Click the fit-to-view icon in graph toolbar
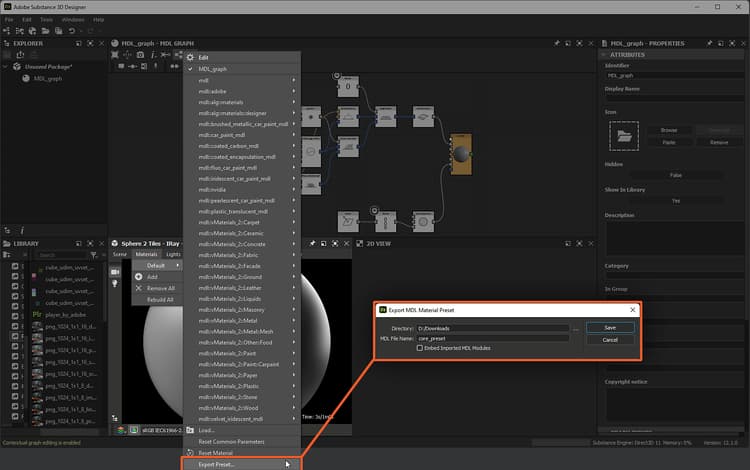The height and width of the screenshot is (470, 750). coord(115,55)
